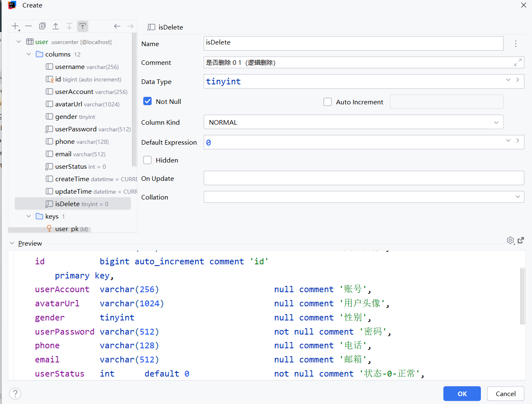Collapse the columns folder node
This screenshot has width=532, height=404.
(29, 54)
